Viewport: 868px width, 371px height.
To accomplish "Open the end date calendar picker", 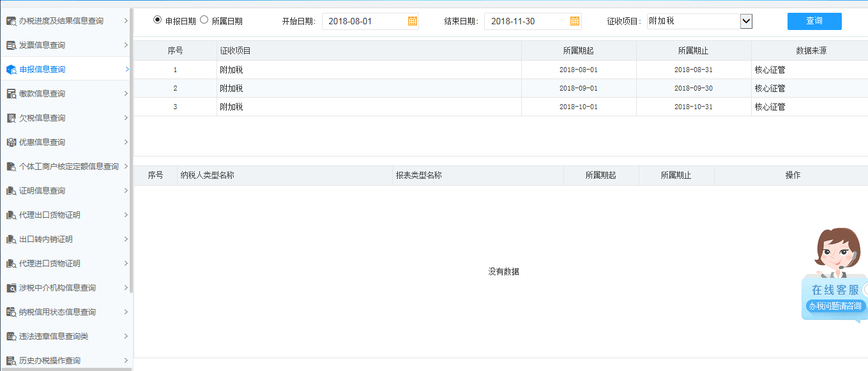I will [574, 20].
